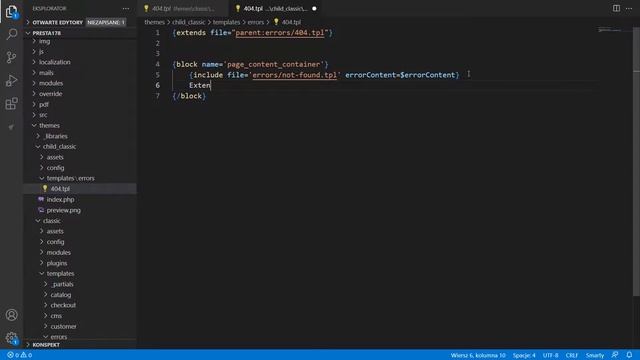Expand assets folder in child_classic
Screen dimensions: 640x360
[x=55, y=157]
